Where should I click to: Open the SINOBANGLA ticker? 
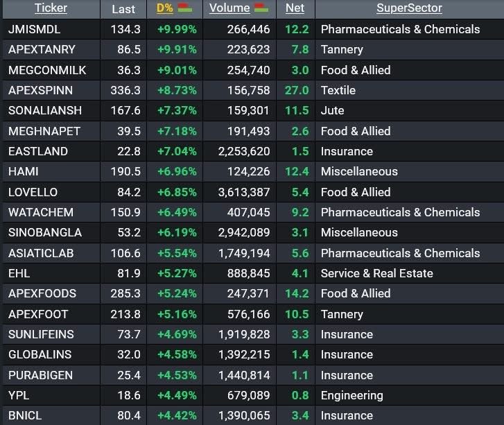[44, 232]
